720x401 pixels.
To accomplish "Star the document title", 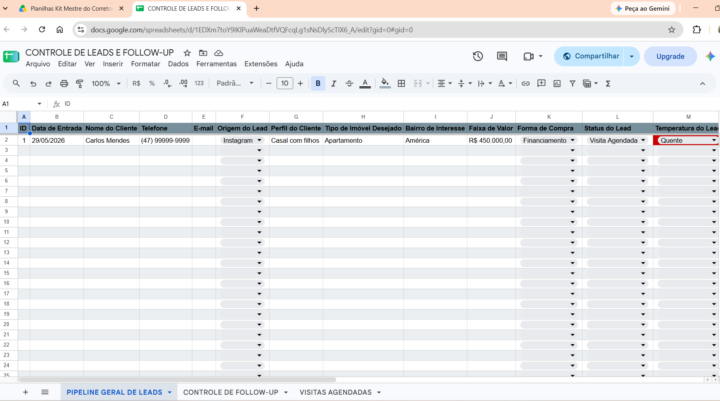I will pos(187,53).
